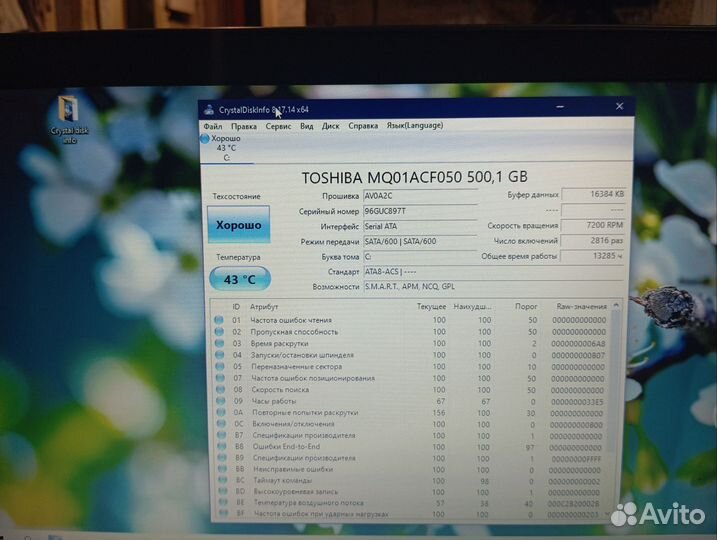Click the status circle icon for row 01
This screenshot has height=540, width=717.
pos(219,320)
